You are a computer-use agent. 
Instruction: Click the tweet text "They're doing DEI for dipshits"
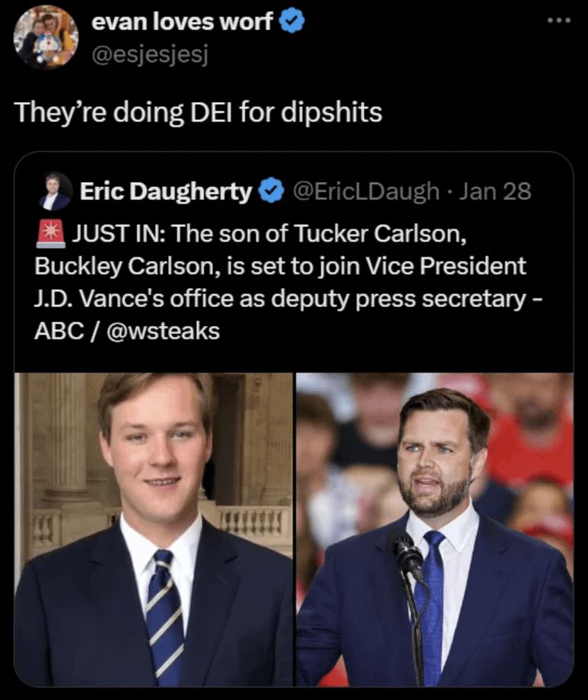click(198, 112)
